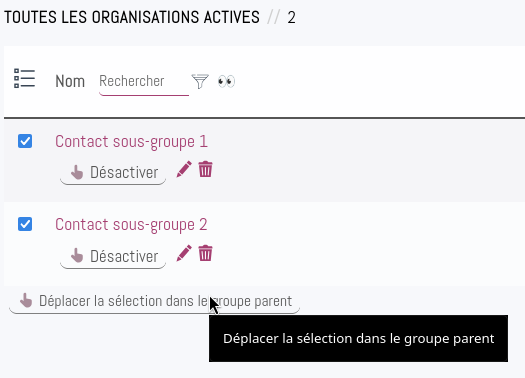The width and height of the screenshot is (525, 378).
Task: Click Désactiver for Contact sous-groupe 1
Action: point(113,173)
